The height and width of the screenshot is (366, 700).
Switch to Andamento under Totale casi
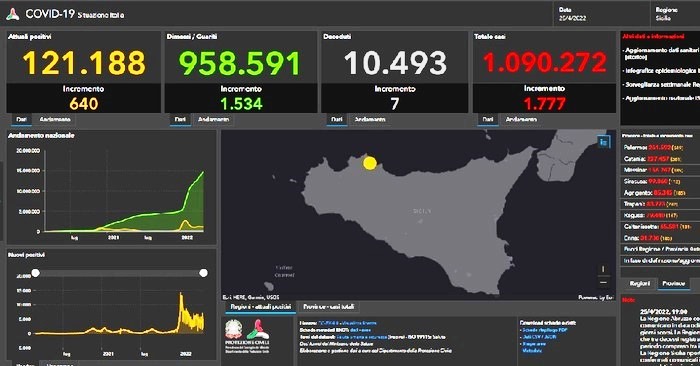pyautogui.click(x=521, y=120)
